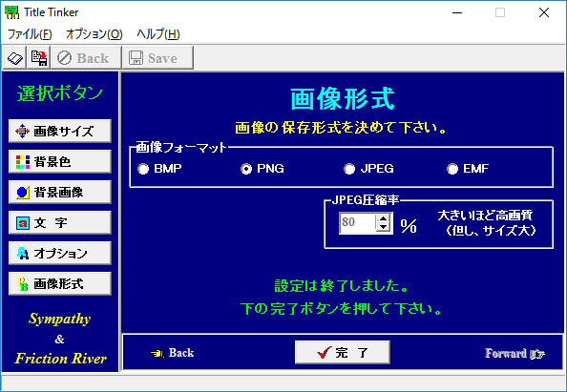Open the オプション sidebar section
The width and height of the screenshot is (567, 392).
point(60,254)
